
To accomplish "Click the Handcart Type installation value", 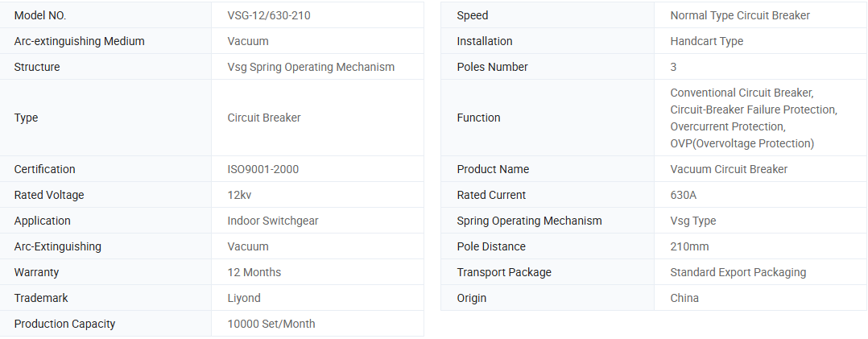I will coord(706,41).
